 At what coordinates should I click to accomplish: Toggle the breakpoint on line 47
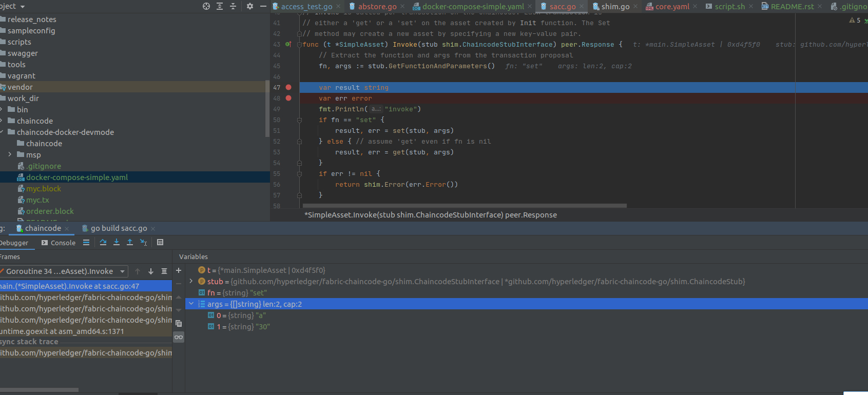288,87
